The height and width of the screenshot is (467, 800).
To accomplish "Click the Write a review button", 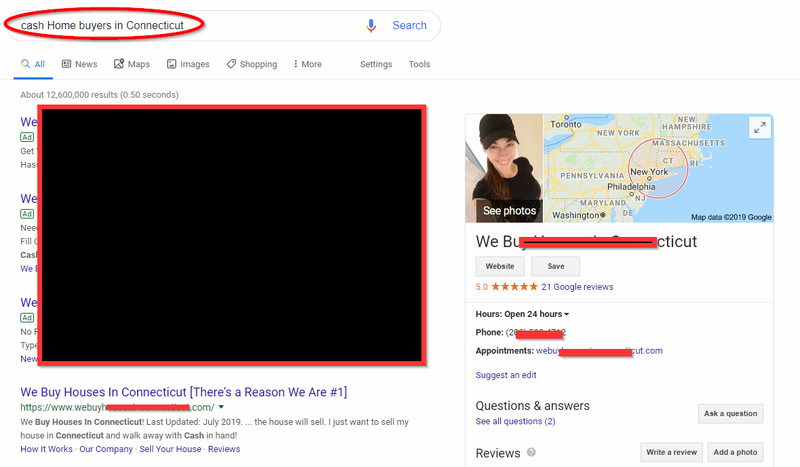I will click(x=671, y=452).
